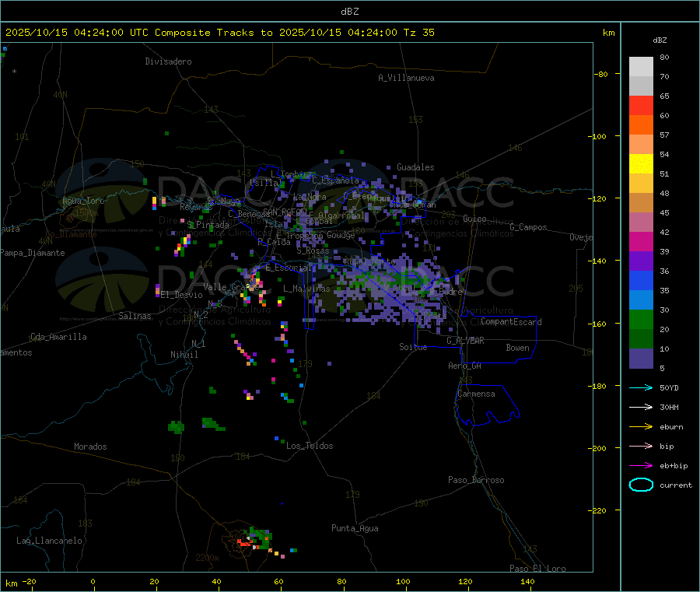The height and width of the screenshot is (592, 700).
Task: Click the magenta eb+bip arrow in legend
Action: point(641,465)
